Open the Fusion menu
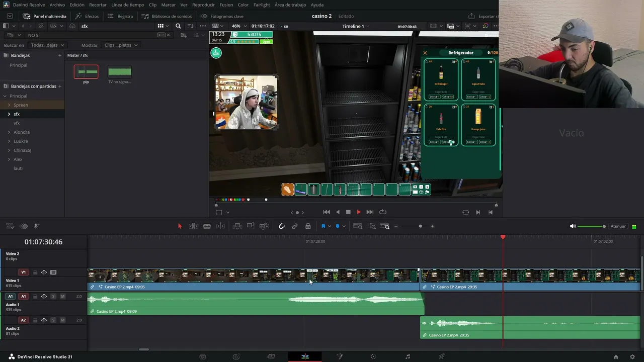Screen dimensions: 644x362 click(226, 5)
